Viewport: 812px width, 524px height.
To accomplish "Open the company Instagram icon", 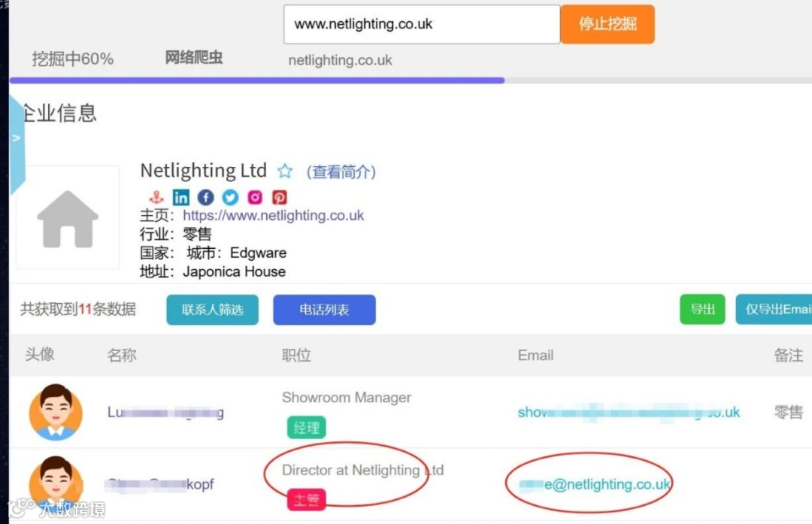I will tap(255, 197).
